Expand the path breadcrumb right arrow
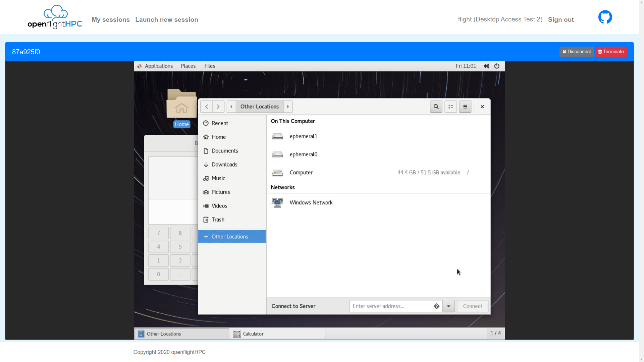644x362 pixels. coord(288,107)
